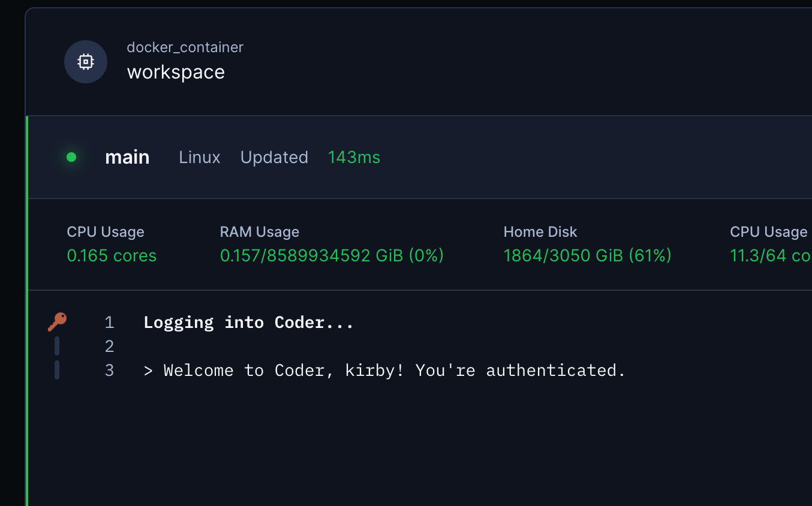Screen dimensions: 812x506
Task: Click the docker_container label above workspace
Action: click(x=185, y=47)
